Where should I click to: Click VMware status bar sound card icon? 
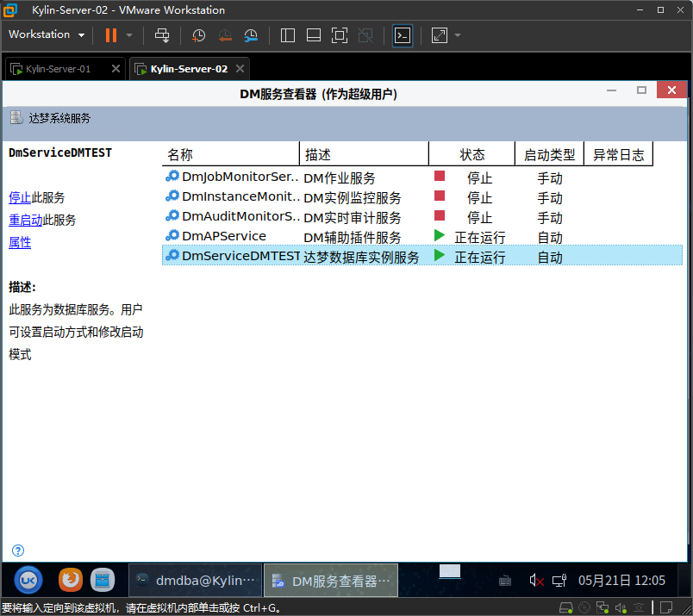coord(621,608)
